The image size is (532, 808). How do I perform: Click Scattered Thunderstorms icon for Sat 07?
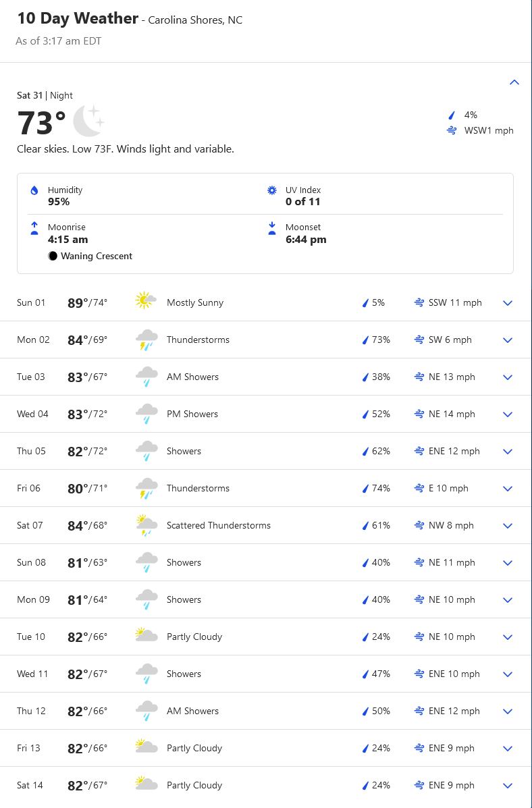[x=146, y=525]
